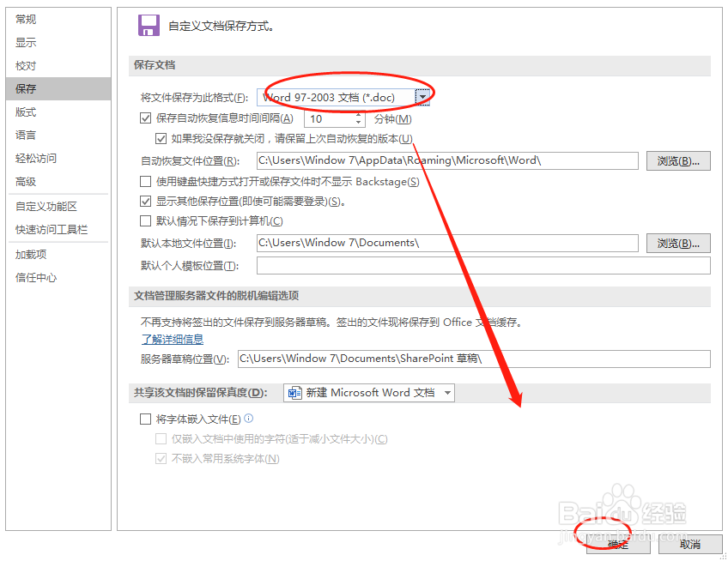728x561 pixels.
Task: Browse for default local file location
Action: 678,243
